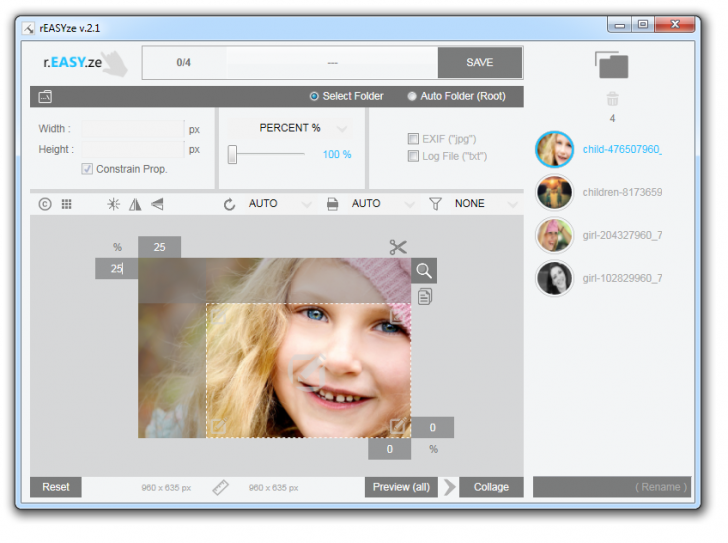Select the girl-204327960_7 thumbnail
The height and width of the screenshot is (543, 728).
(554, 235)
